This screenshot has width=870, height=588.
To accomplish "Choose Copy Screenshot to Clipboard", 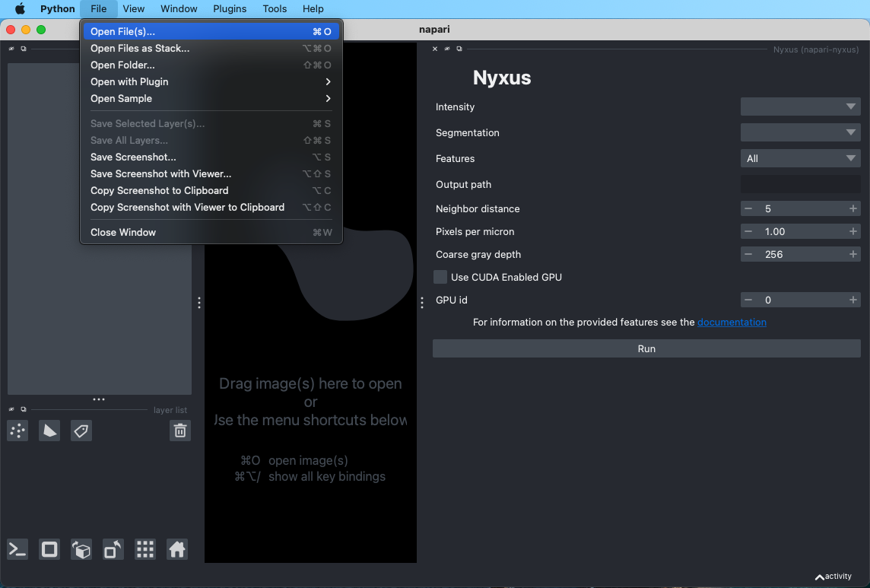I will click(x=211, y=190).
